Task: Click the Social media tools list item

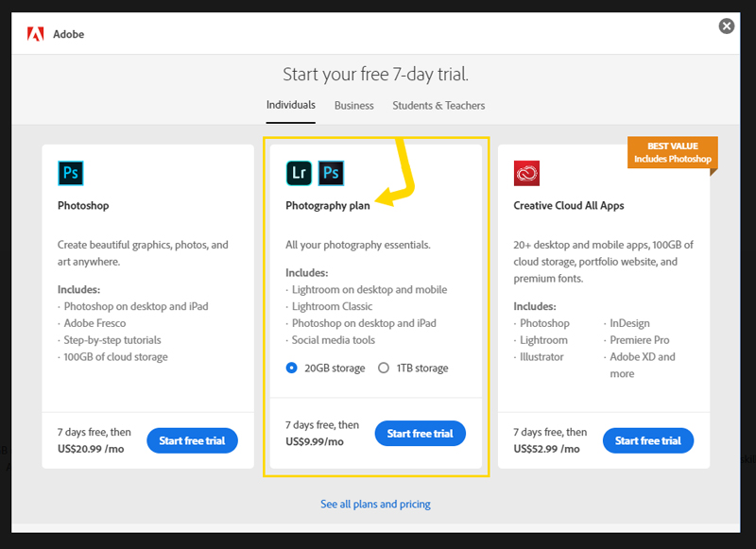Action: tap(334, 340)
